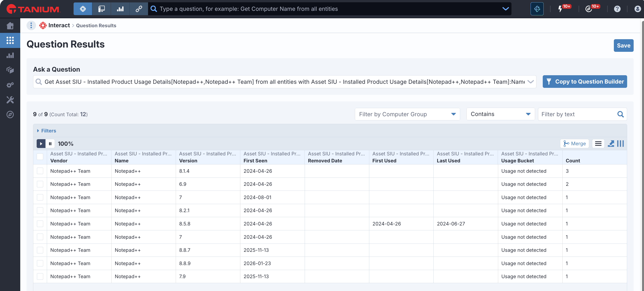Pause the question results polling
This screenshot has width=644, height=291.
click(x=50, y=144)
